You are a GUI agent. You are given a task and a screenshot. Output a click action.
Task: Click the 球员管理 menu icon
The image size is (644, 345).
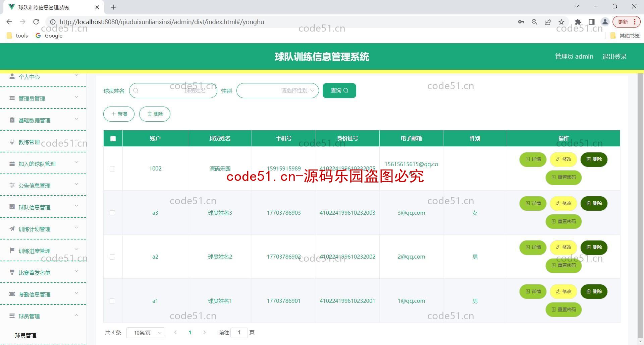click(12, 316)
